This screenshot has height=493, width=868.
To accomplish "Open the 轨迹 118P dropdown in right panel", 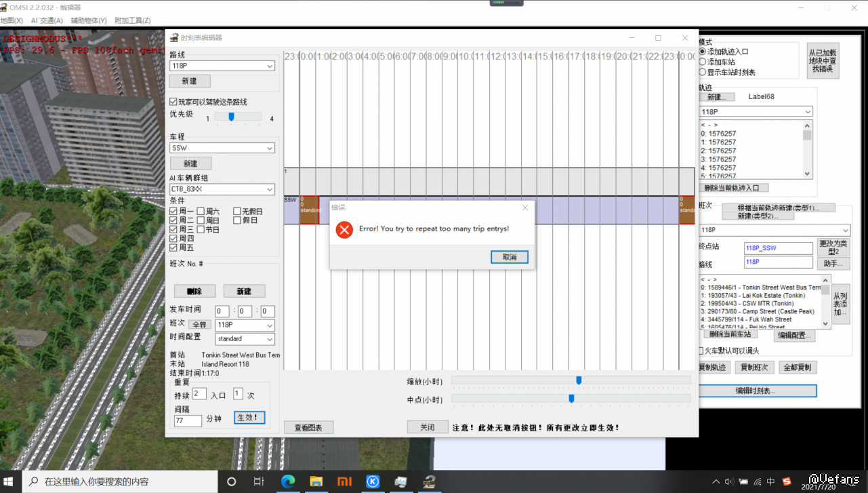I will (x=756, y=112).
